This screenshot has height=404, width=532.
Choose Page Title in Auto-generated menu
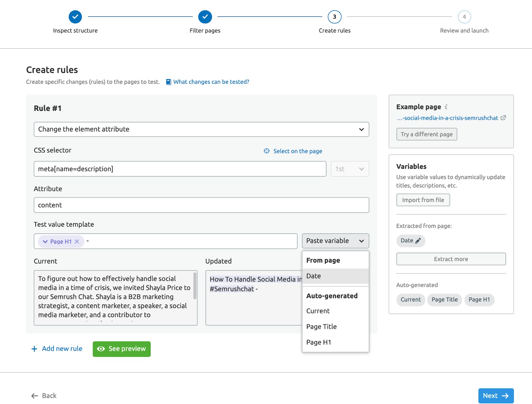pos(322,326)
